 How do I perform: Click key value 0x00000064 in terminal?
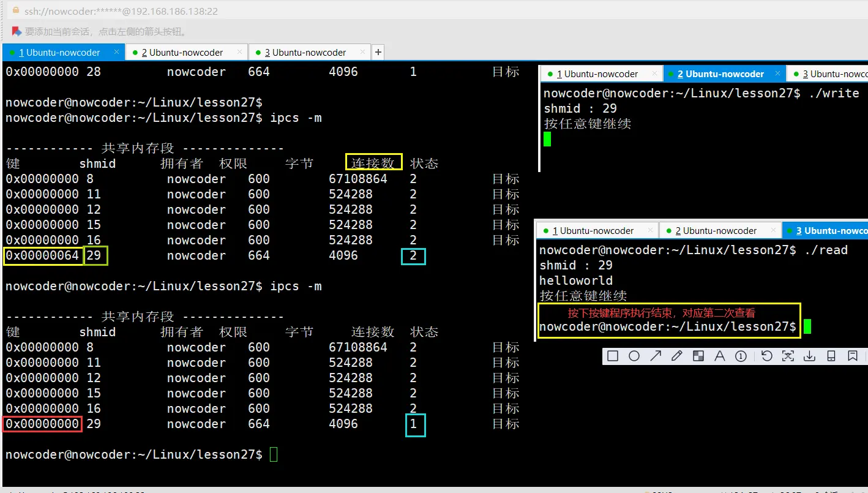point(42,255)
